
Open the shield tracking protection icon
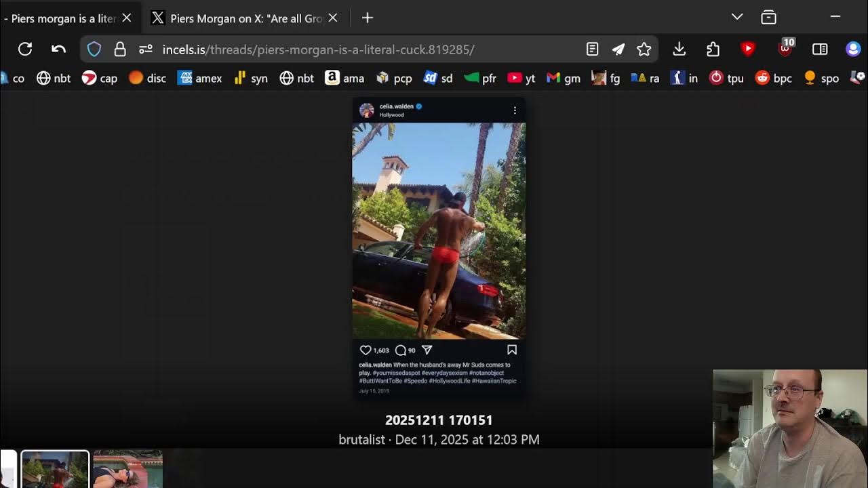coord(94,49)
